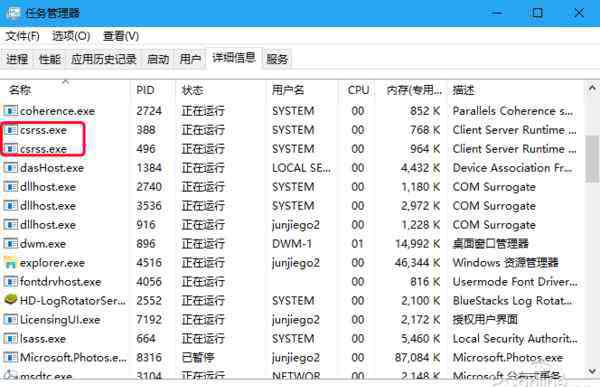The height and width of the screenshot is (387, 600).
Task: Click the Parallels Coherence s... description
Action: click(513, 111)
